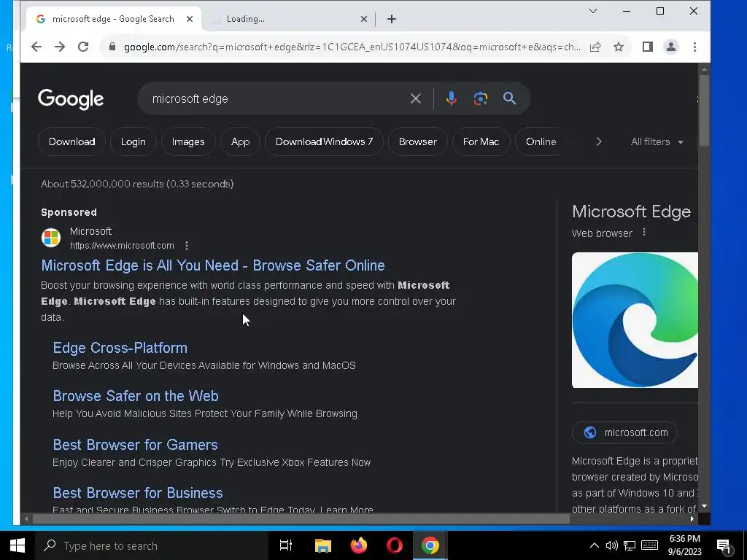The height and width of the screenshot is (560, 747).
Task: Submit search with magnifier icon
Action: (x=510, y=98)
